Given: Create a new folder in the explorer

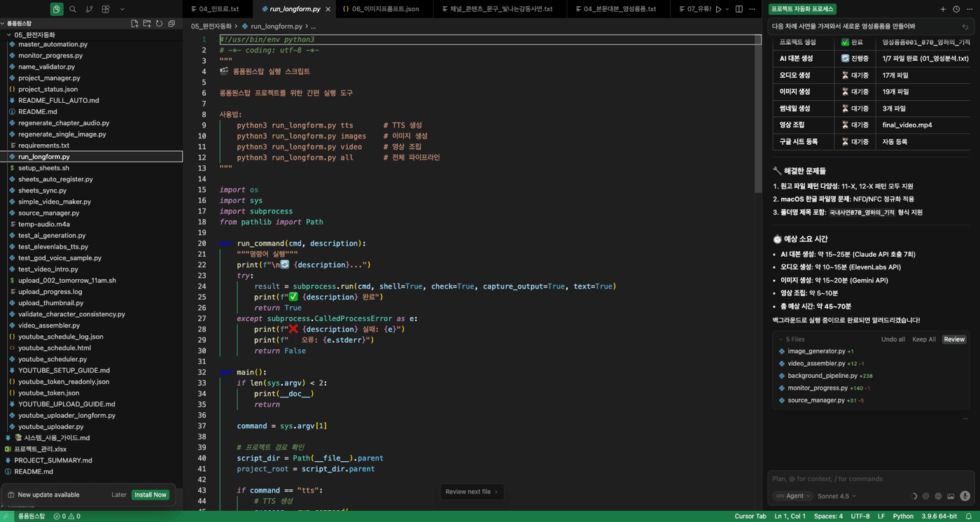Looking at the screenshot, I should coord(147,24).
